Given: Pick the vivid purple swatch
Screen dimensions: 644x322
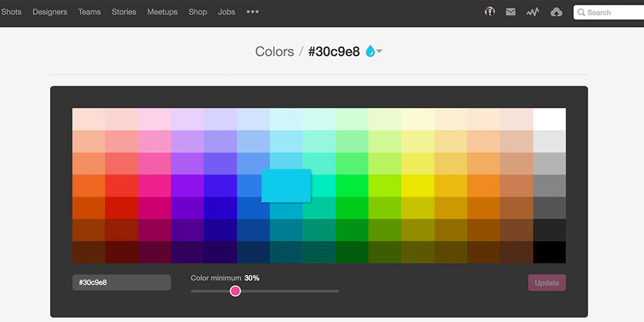Looking at the screenshot, I should [x=187, y=185].
